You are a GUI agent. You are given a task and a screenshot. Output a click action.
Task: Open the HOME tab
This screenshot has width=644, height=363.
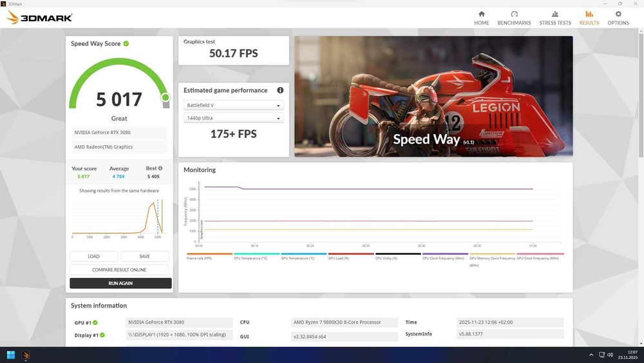[481, 18]
